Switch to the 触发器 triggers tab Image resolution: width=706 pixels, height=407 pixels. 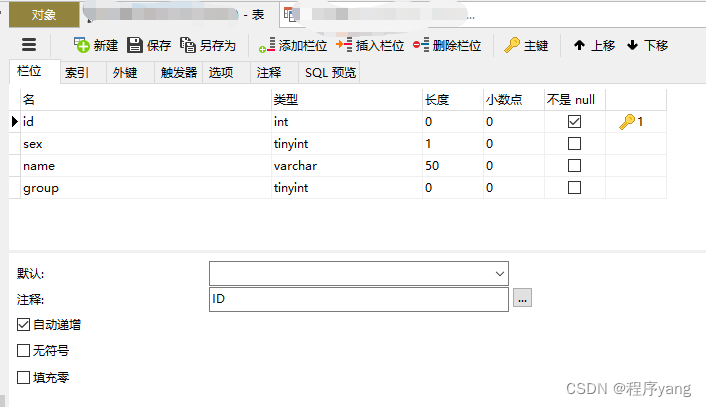179,72
